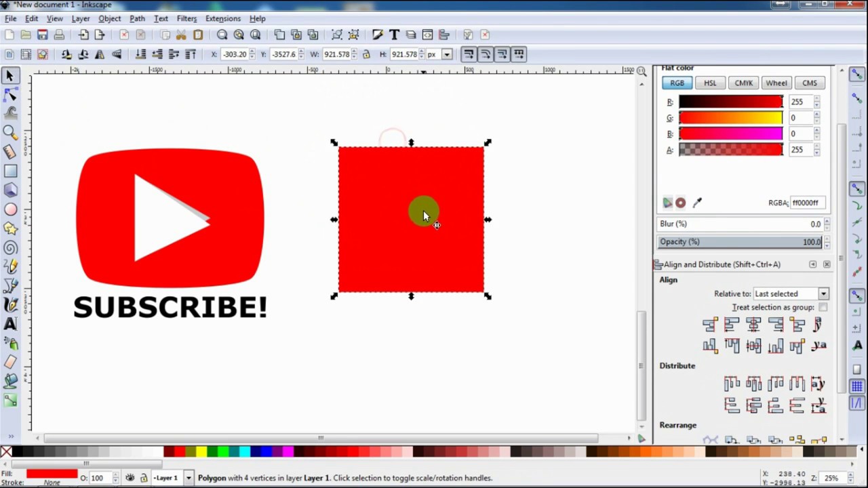Switch to RGB color mode
Viewport: 868px width, 488px height.
click(677, 83)
